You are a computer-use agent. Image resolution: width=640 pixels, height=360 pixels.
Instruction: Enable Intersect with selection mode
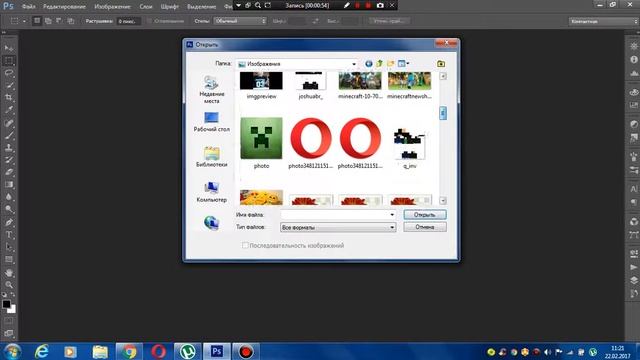(x=71, y=21)
